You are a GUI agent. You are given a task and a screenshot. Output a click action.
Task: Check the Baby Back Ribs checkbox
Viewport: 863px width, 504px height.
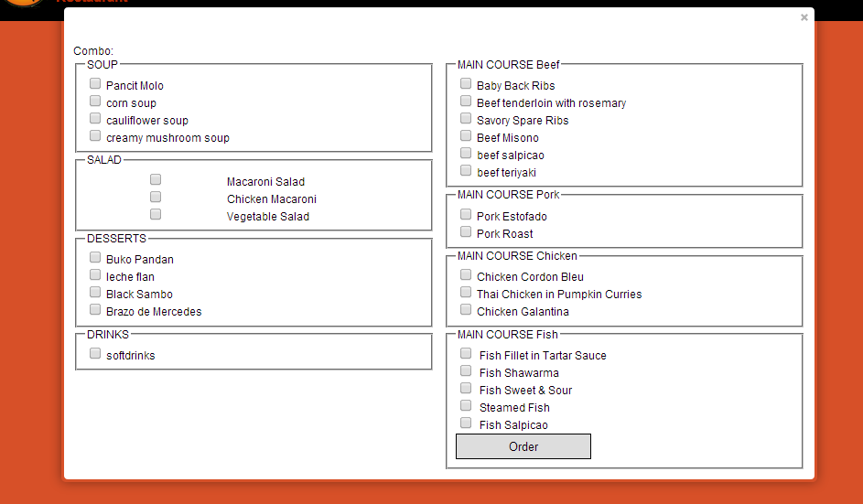coord(466,83)
